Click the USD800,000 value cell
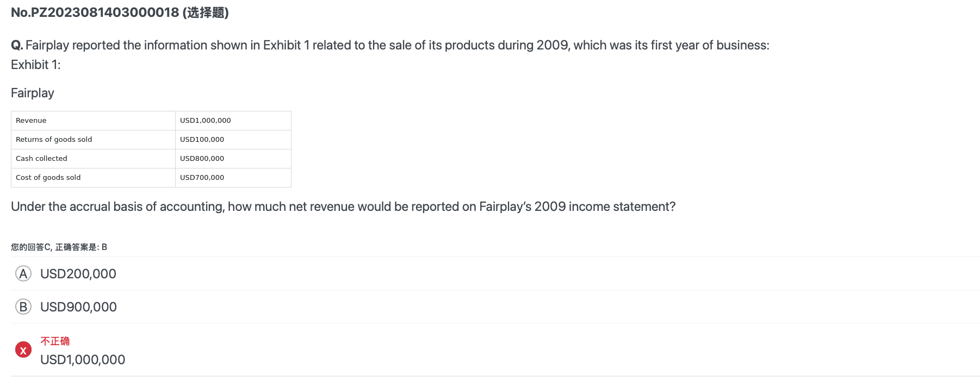 233,159
